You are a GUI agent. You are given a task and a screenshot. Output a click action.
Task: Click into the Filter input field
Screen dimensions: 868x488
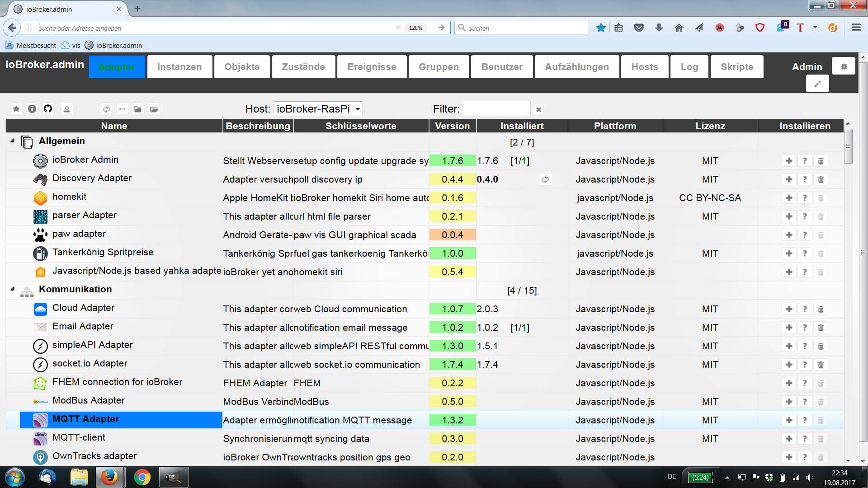(496, 109)
